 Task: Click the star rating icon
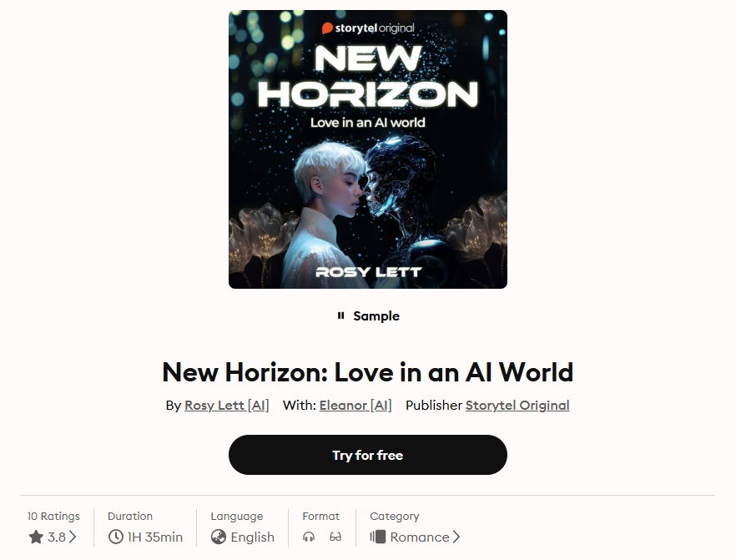[x=36, y=537]
